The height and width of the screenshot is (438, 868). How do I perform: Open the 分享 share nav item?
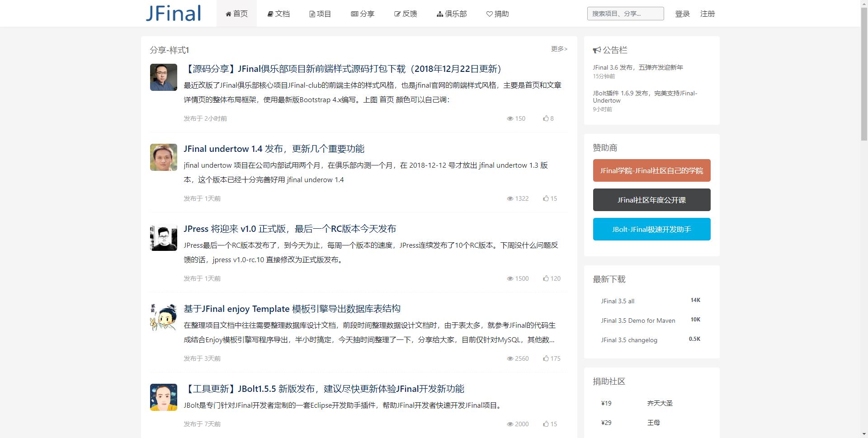click(x=363, y=14)
